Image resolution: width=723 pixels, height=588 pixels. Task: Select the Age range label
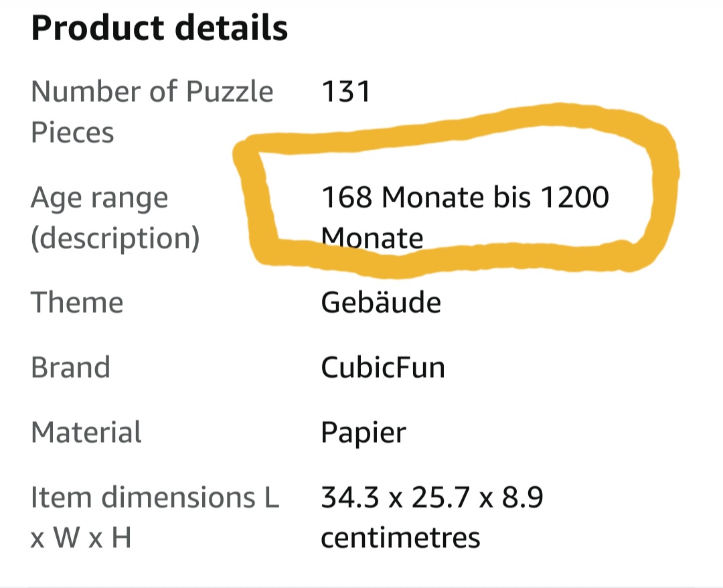pos(99,198)
